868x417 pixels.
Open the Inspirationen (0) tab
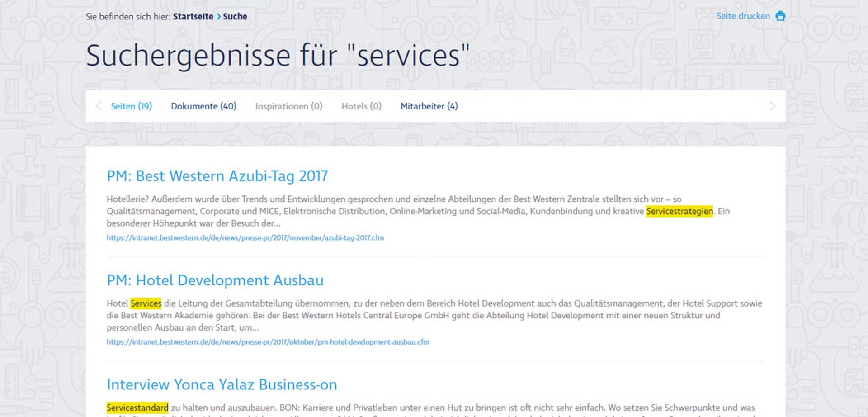tap(288, 106)
